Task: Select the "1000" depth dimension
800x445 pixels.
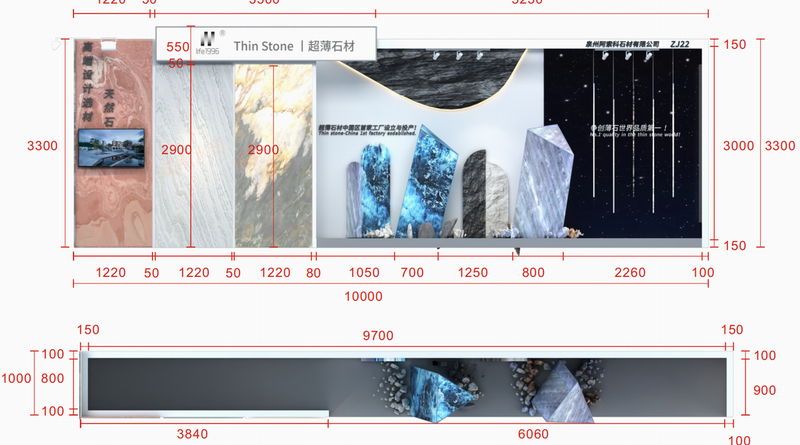Action: point(16,378)
